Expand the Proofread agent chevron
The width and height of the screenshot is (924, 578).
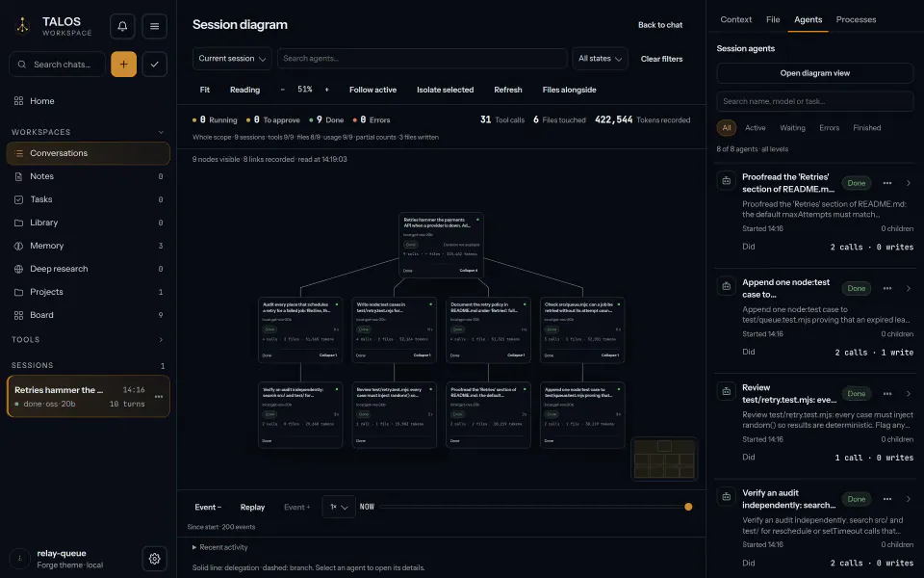pos(908,183)
